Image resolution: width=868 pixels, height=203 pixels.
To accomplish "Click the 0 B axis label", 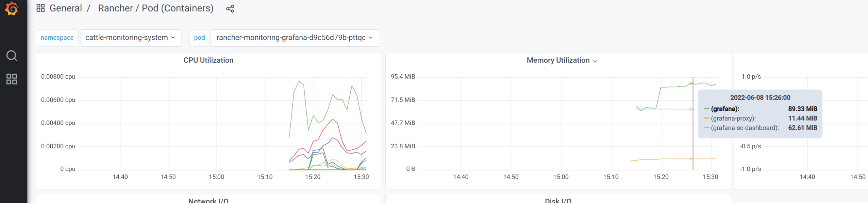I will coord(411,169).
